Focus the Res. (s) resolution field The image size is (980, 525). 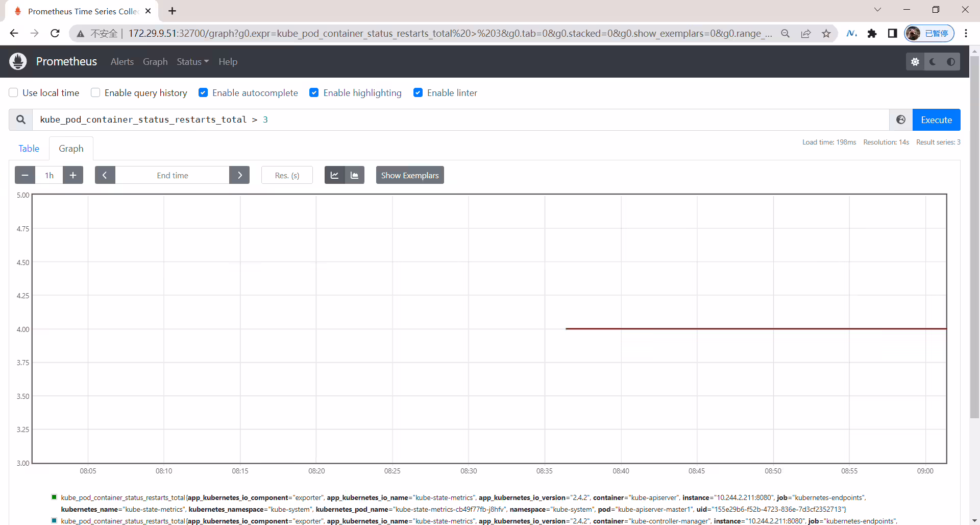tap(287, 175)
